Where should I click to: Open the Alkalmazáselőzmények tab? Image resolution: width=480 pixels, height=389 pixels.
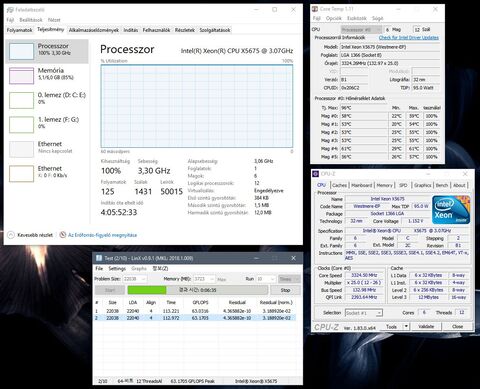click(x=94, y=30)
